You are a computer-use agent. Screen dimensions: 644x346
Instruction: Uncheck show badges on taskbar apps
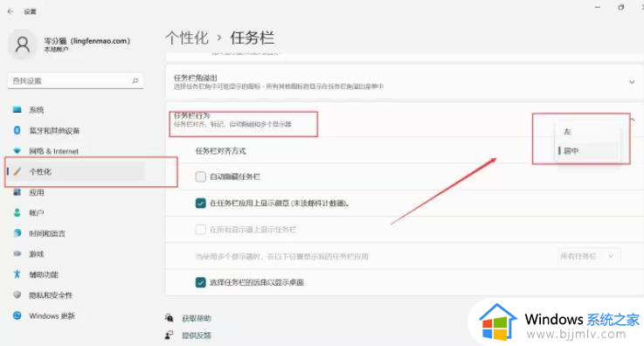tap(200, 204)
